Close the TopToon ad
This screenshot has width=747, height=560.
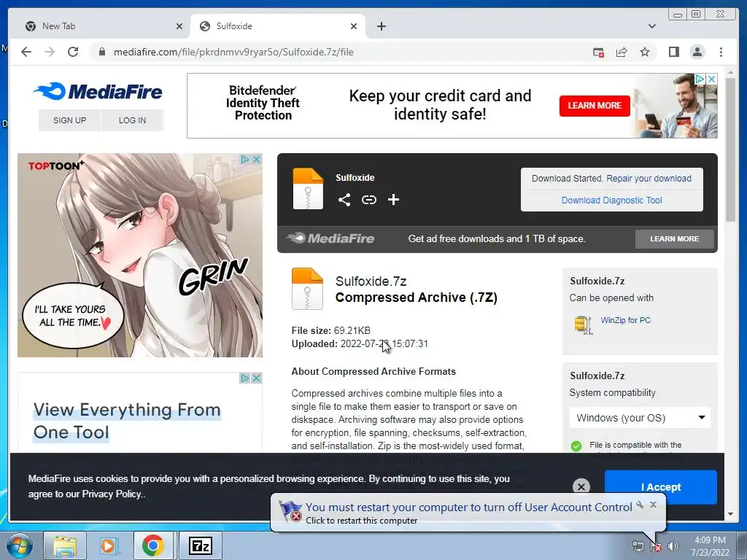coord(256,159)
